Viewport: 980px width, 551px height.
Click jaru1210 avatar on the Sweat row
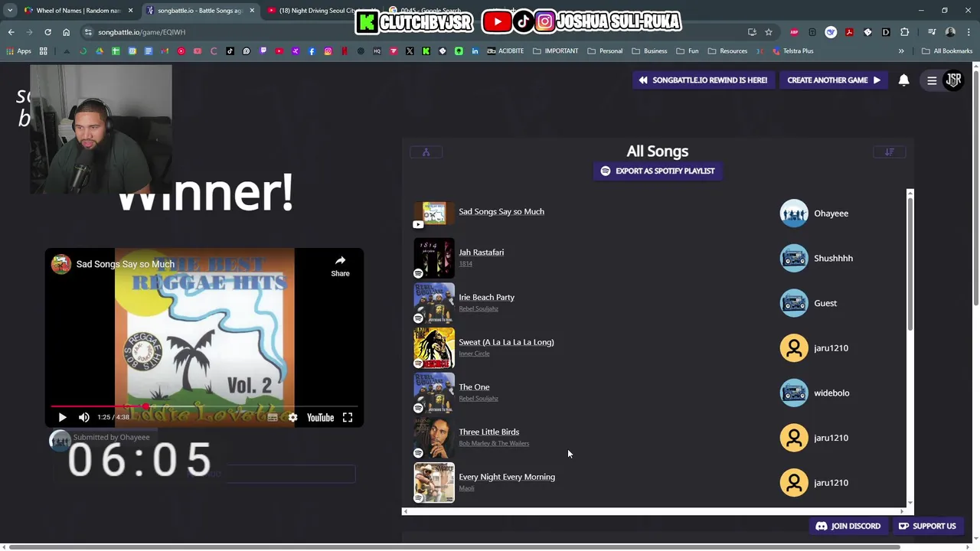point(794,348)
